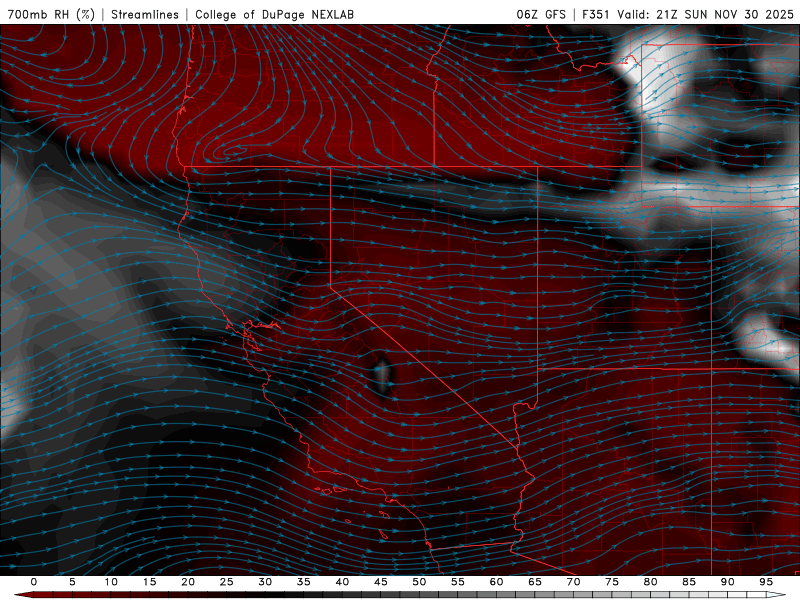
Task: Click the '40' value on color scale
Action: point(342,582)
